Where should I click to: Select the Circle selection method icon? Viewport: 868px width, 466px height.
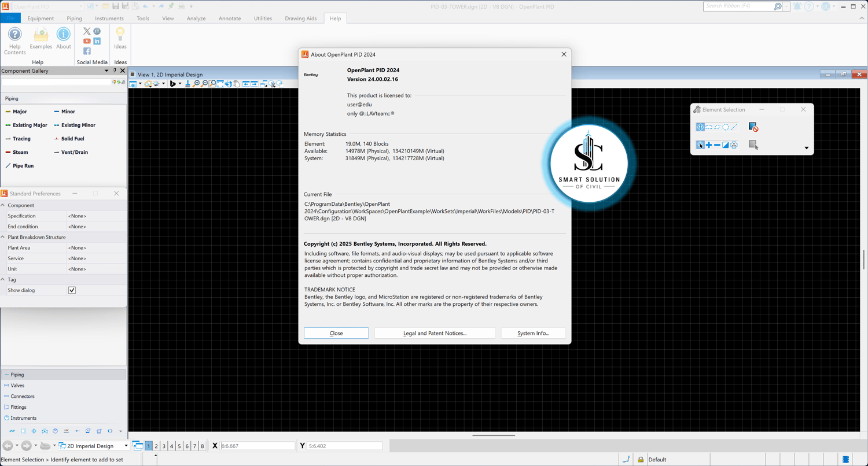(726, 127)
